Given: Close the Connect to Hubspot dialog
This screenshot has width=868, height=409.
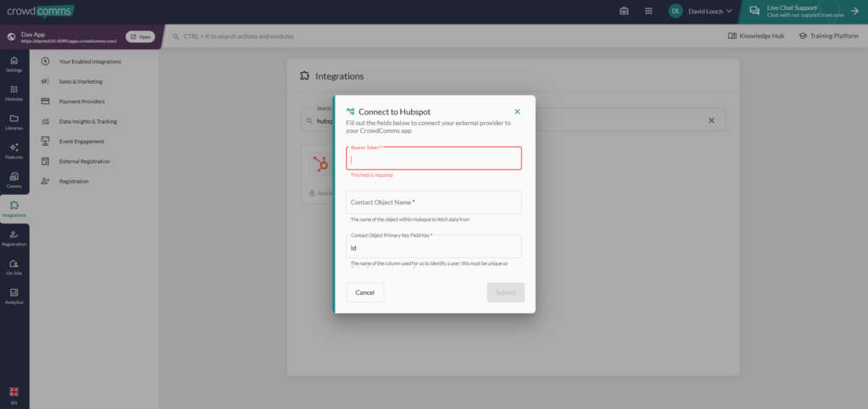Looking at the screenshot, I should [517, 111].
